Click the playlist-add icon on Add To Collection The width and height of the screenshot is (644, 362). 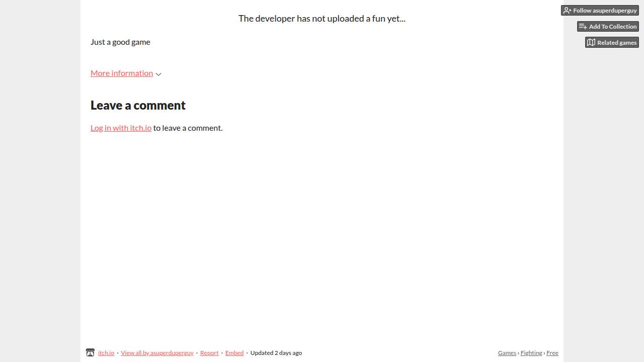coord(583,27)
